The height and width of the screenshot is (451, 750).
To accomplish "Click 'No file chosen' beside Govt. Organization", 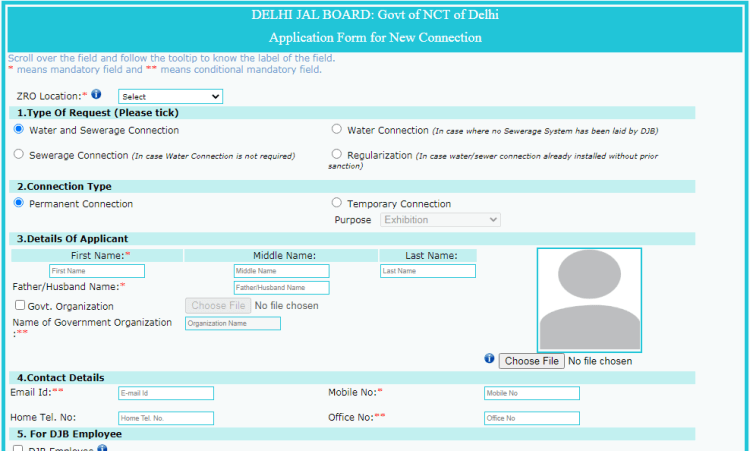I will point(287,306).
